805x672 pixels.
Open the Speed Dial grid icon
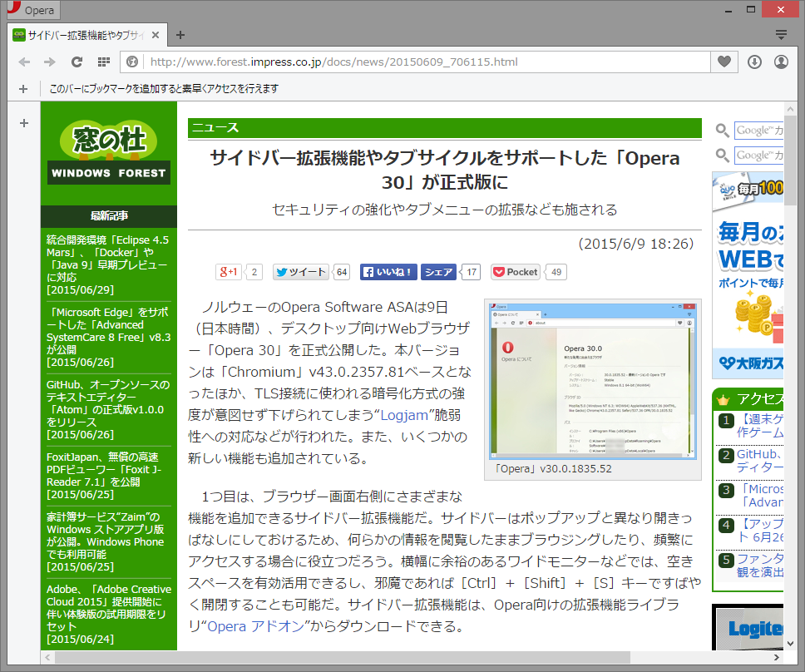(103, 62)
